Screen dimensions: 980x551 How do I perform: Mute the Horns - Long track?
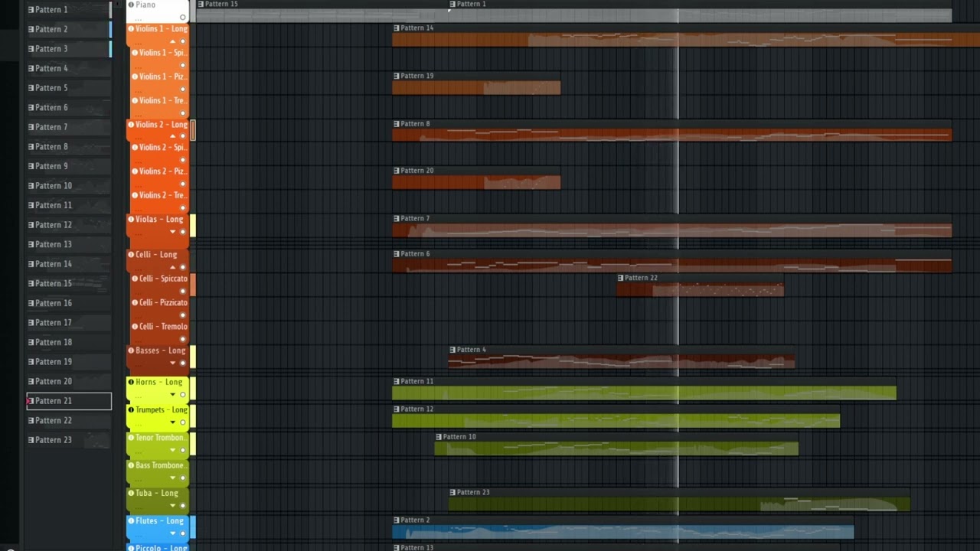(182, 394)
